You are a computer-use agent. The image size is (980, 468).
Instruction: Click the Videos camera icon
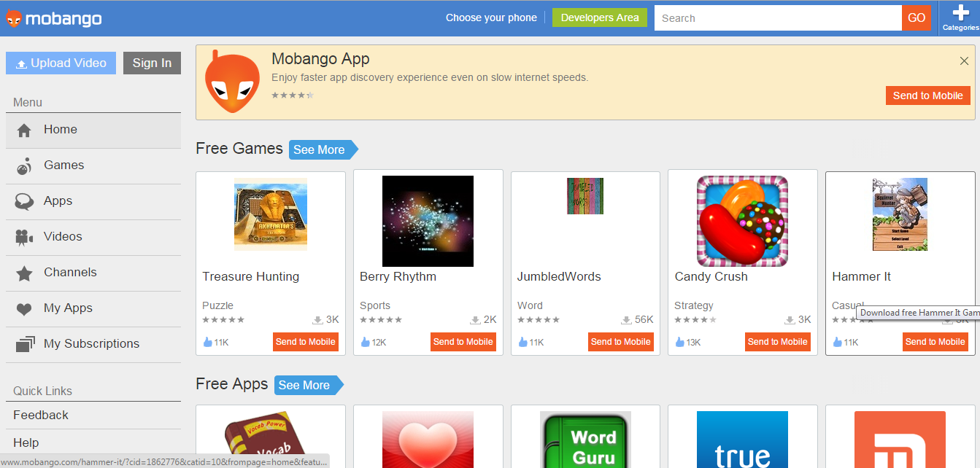[24, 238]
